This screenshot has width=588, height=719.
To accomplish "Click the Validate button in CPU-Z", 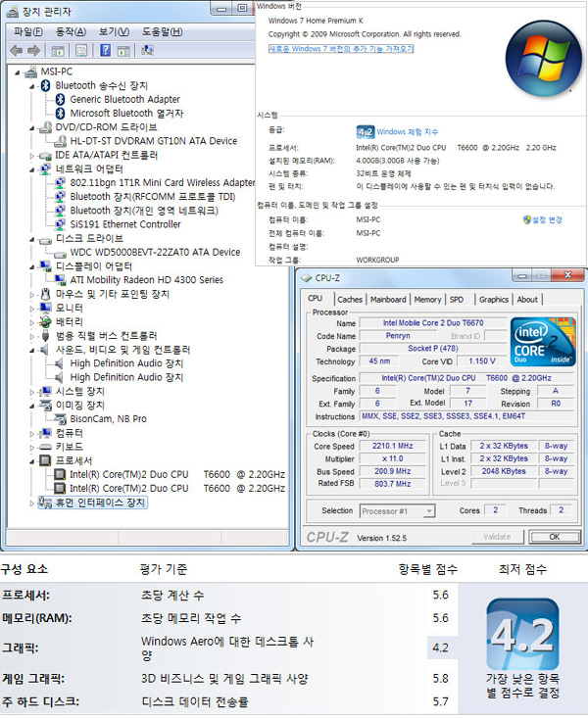I will click(497, 537).
